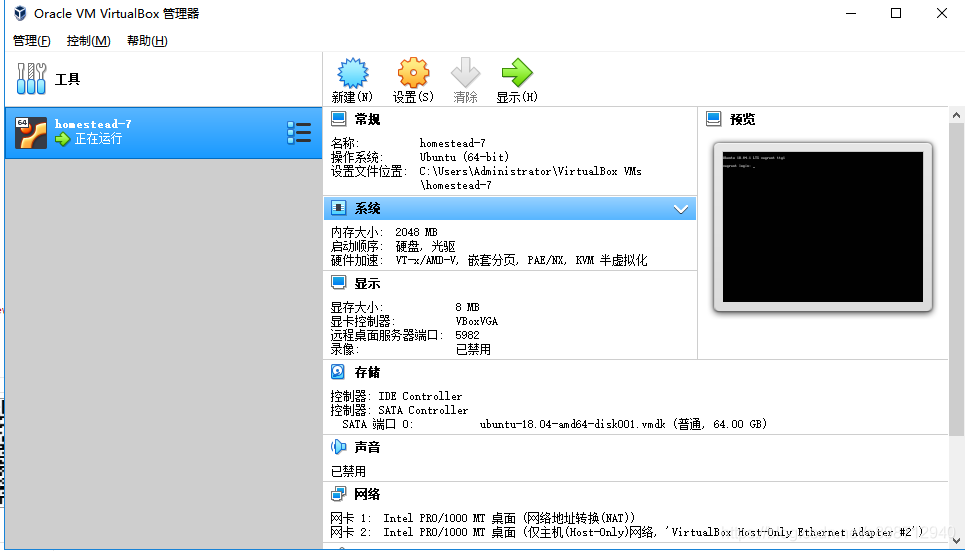The height and width of the screenshot is (551, 965).
Task: Click the VirtualBox title bar logo icon
Action: (x=20, y=13)
